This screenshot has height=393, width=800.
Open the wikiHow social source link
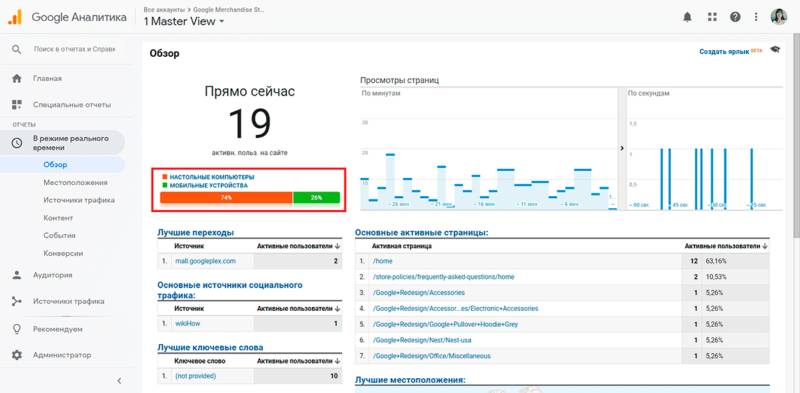(x=188, y=323)
